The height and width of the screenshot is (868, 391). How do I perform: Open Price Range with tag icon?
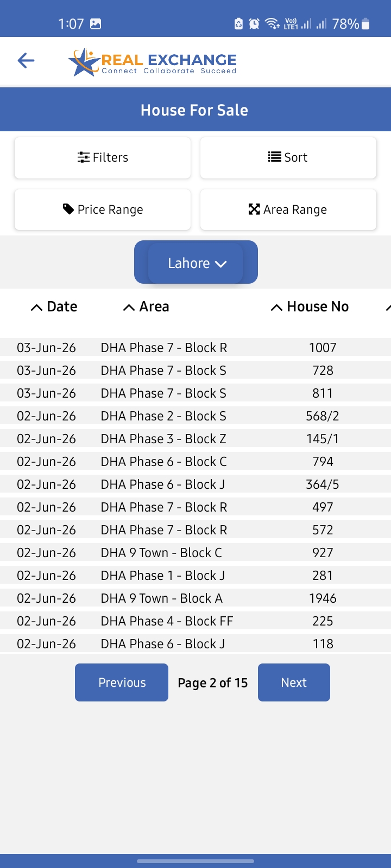point(103,209)
